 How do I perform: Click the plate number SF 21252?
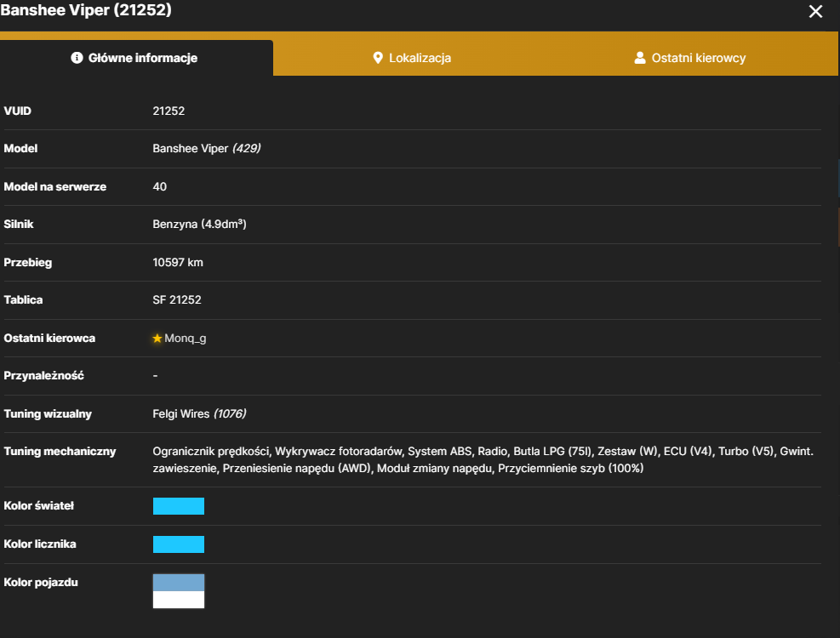pos(177,300)
